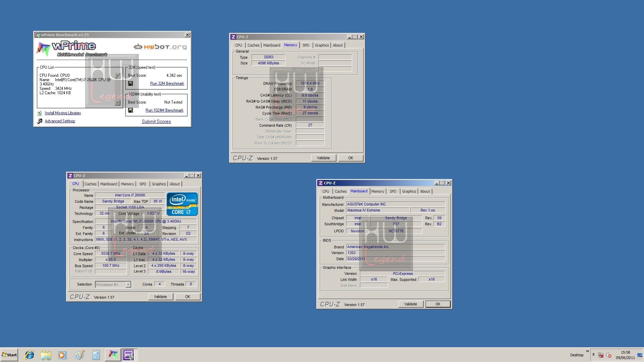Open Internet Explorer from the taskbar
This screenshot has height=362, width=644.
point(30,355)
